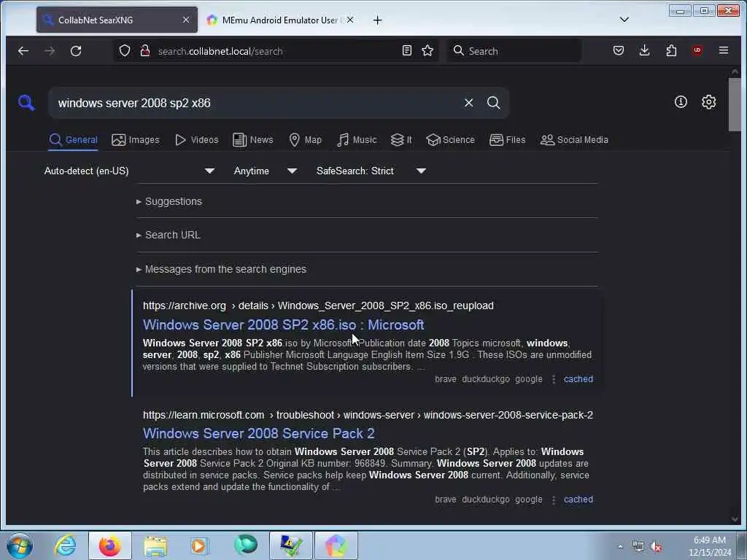
Task: Bookmark this page with the star icon
Action: point(427,50)
